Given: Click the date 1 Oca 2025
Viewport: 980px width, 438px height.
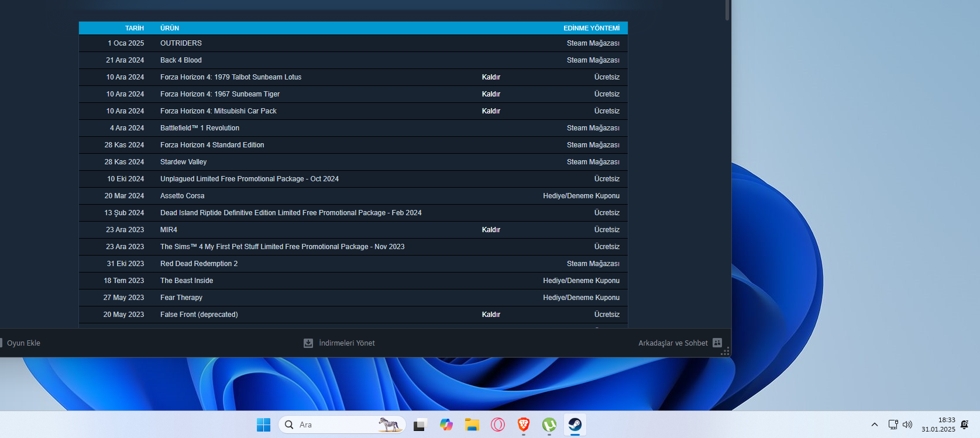Looking at the screenshot, I should pos(126,43).
